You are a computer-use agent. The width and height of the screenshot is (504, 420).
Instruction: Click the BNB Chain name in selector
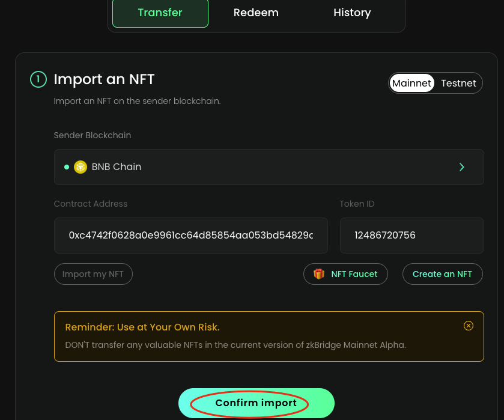click(x=117, y=167)
